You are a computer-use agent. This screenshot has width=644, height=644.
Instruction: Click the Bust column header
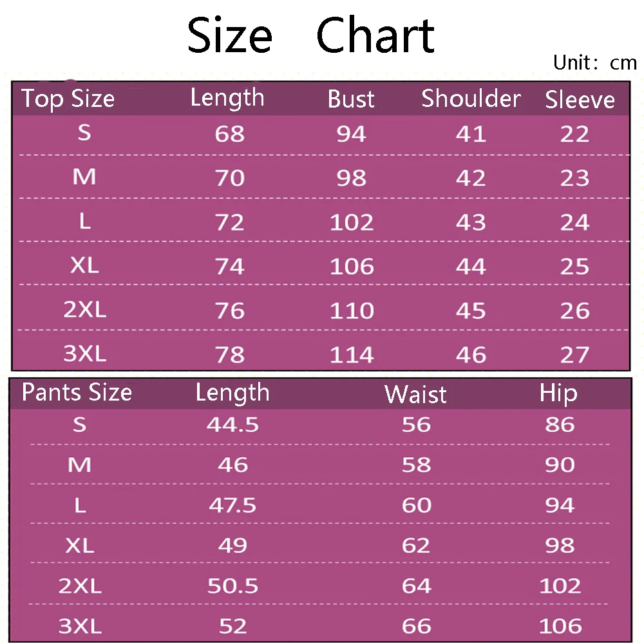(x=351, y=99)
